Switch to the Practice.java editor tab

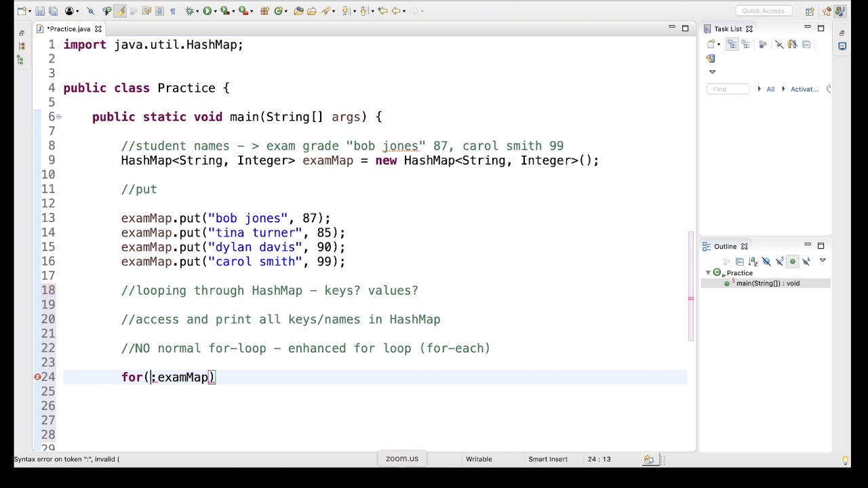(68, 29)
